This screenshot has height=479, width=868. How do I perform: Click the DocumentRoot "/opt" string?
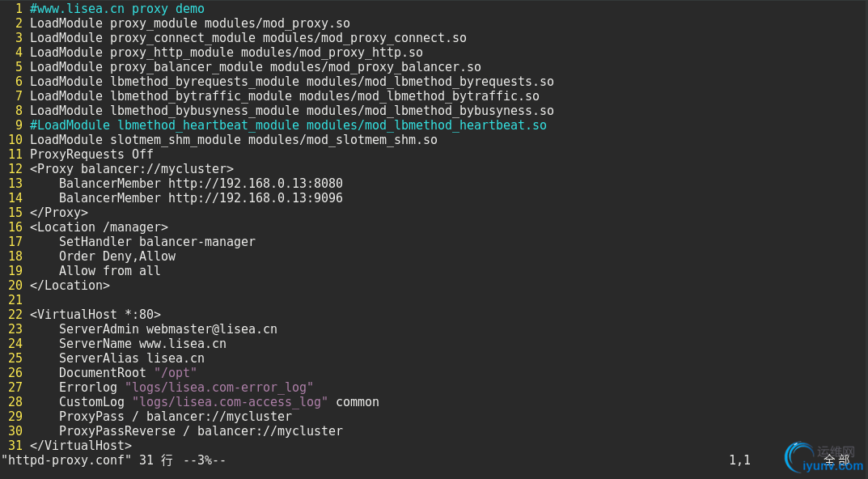(x=176, y=373)
